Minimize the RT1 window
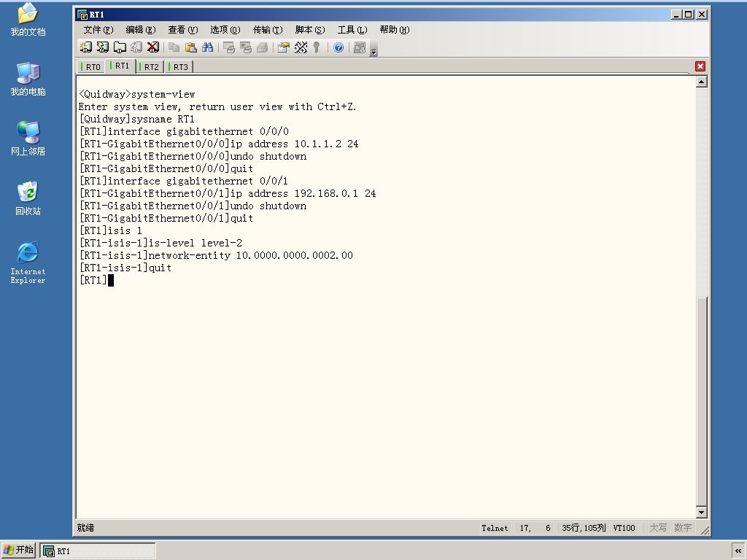 pyautogui.click(x=676, y=15)
